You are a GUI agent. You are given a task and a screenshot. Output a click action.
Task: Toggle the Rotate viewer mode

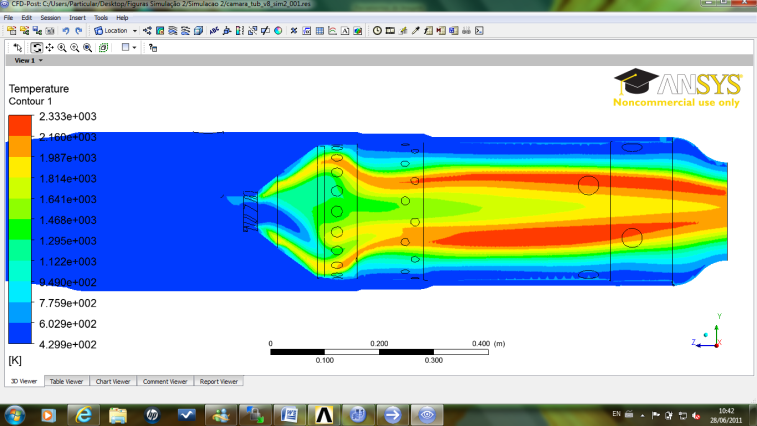tap(37, 47)
